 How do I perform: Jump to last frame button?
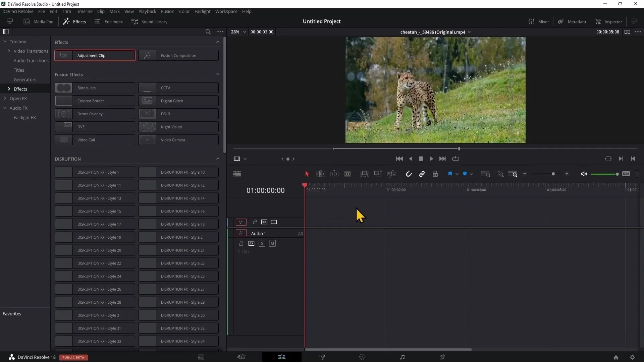(443, 159)
